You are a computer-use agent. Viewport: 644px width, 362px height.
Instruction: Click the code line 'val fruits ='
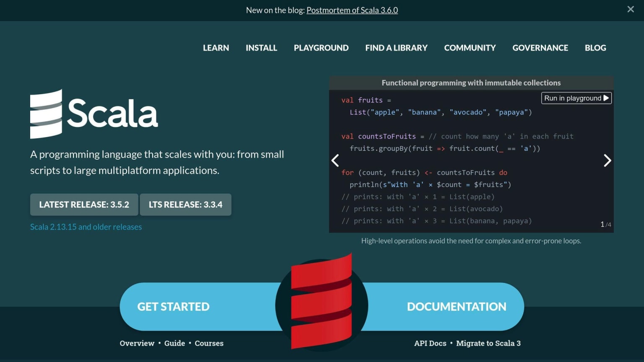point(366,100)
